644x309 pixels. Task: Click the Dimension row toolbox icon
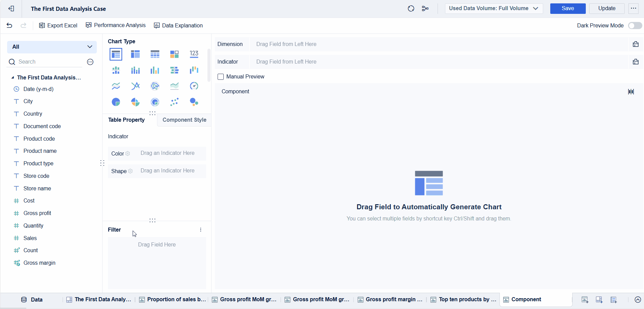point(636,44)
